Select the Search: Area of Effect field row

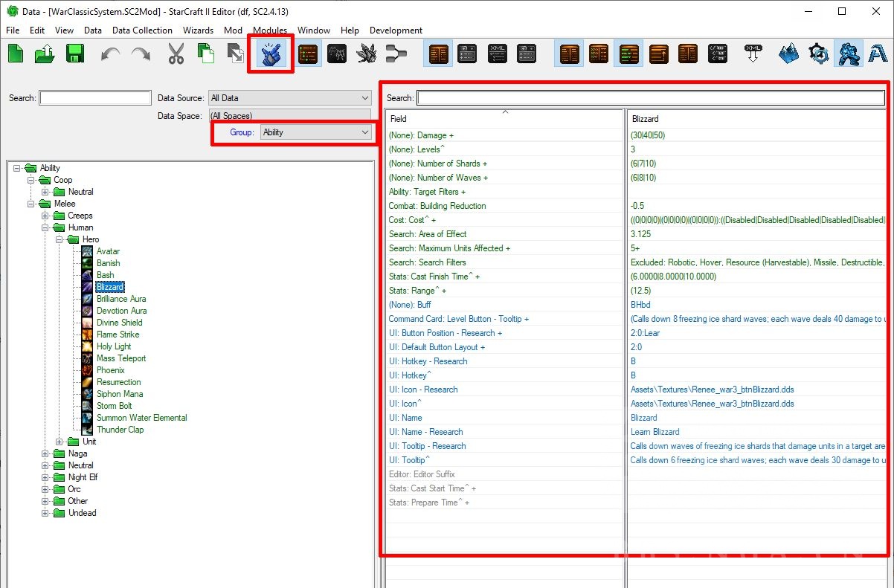tap(428, 234)
